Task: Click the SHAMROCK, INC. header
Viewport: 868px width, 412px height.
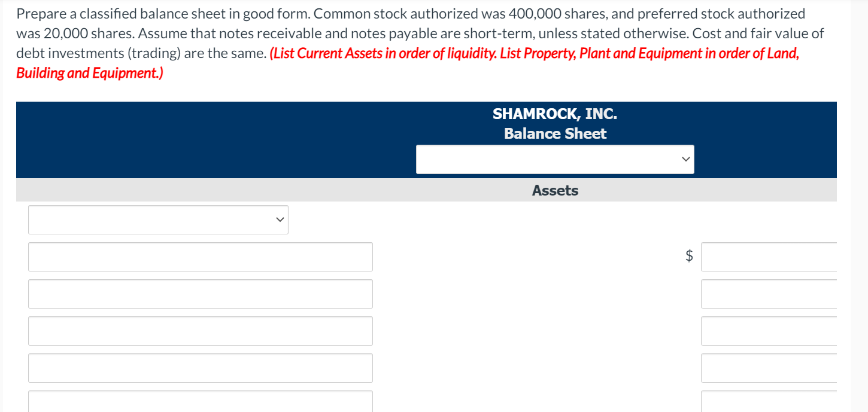Action: (x=554, y=114)
